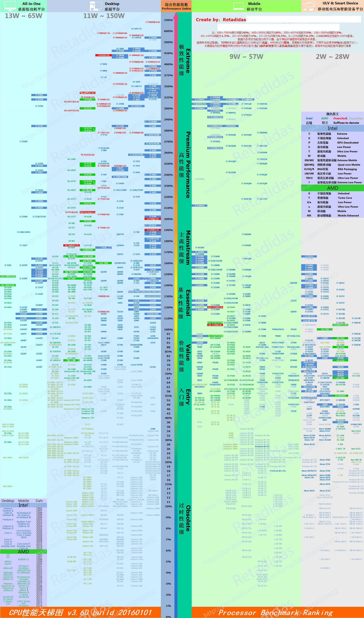Click the red 'Overclock' legend word
Screen dimensions: 364x618
point(340,118)
